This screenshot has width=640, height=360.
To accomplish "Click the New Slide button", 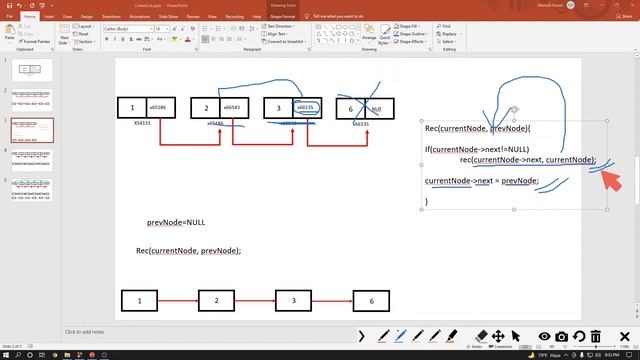I will pos(64,34).
